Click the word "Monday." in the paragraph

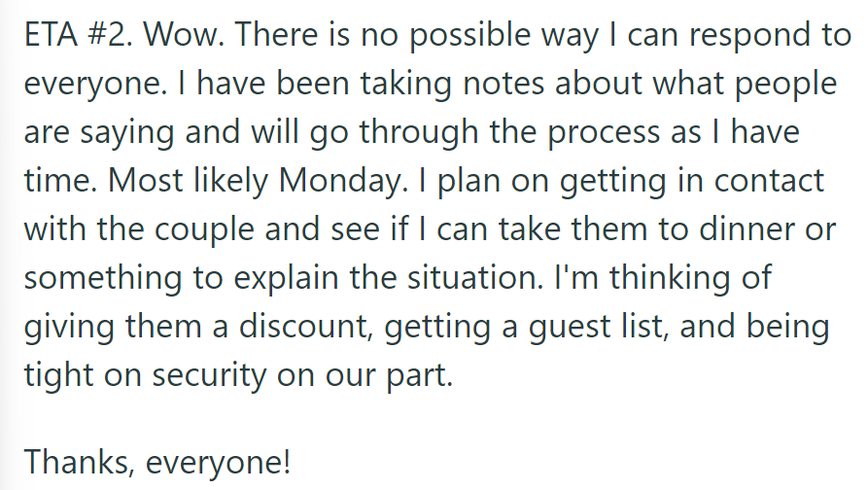click(343, 182)
